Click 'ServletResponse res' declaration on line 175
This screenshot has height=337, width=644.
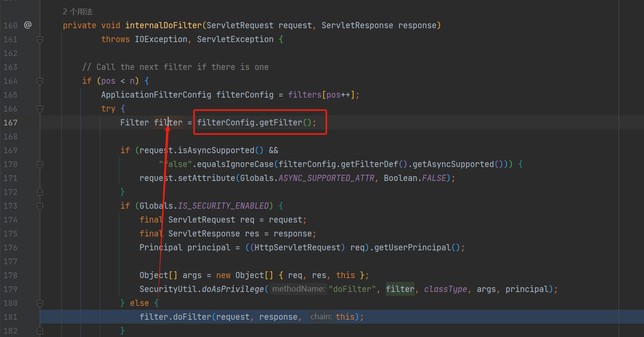[214, 234]
